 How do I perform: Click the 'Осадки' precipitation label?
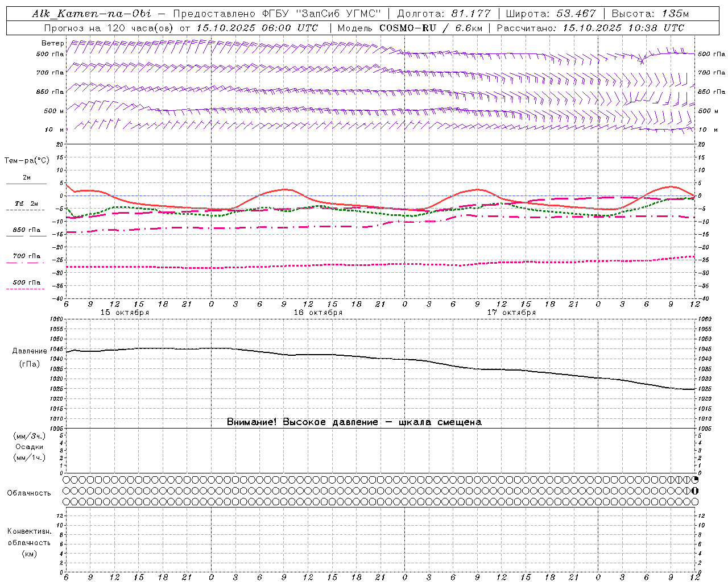click(30, 447)
